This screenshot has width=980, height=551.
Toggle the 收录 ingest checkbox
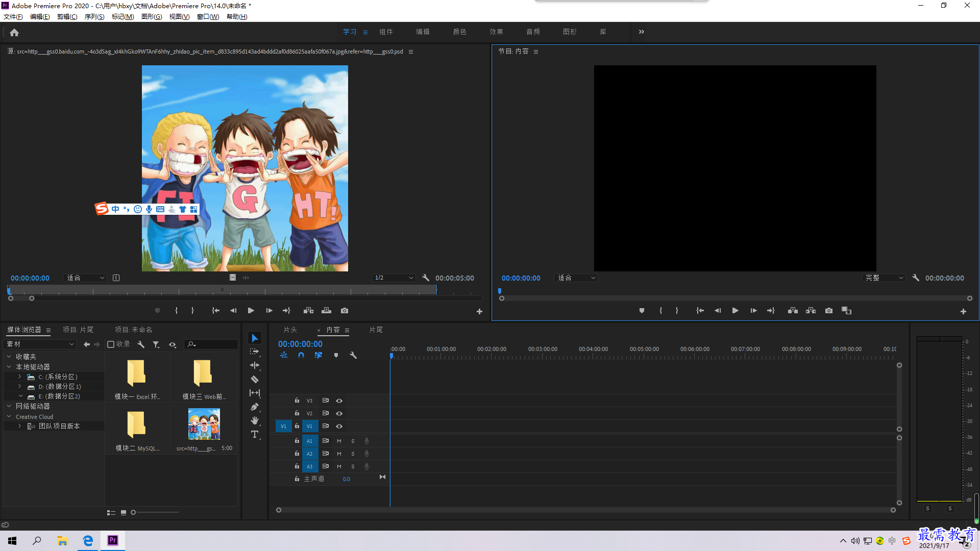[111, 344]
